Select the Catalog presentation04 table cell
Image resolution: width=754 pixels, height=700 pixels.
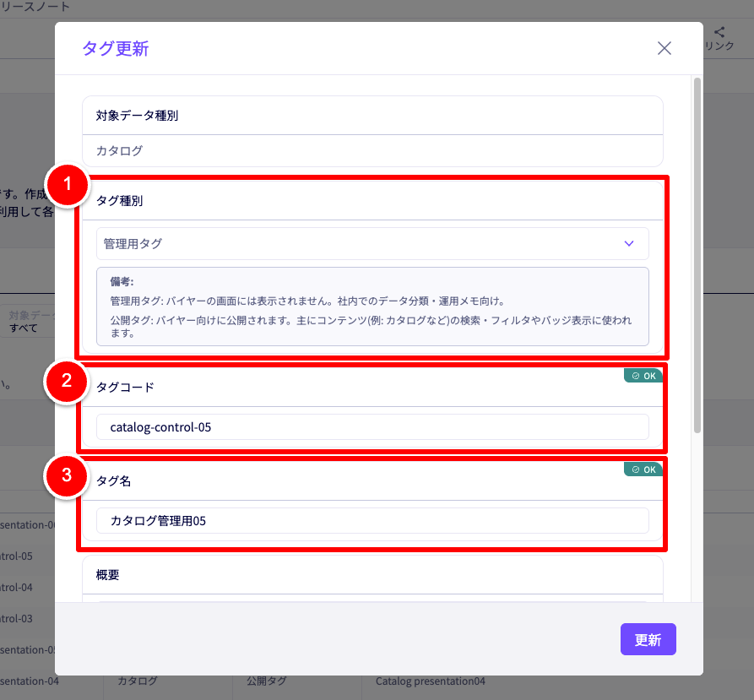[431, 681]
